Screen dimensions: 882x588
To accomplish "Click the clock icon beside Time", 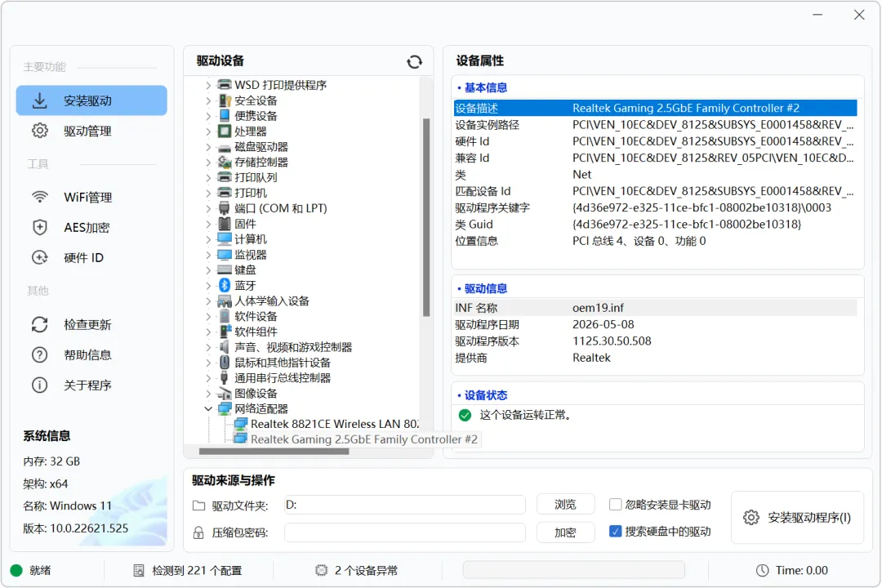I will (x=762, y=571).
